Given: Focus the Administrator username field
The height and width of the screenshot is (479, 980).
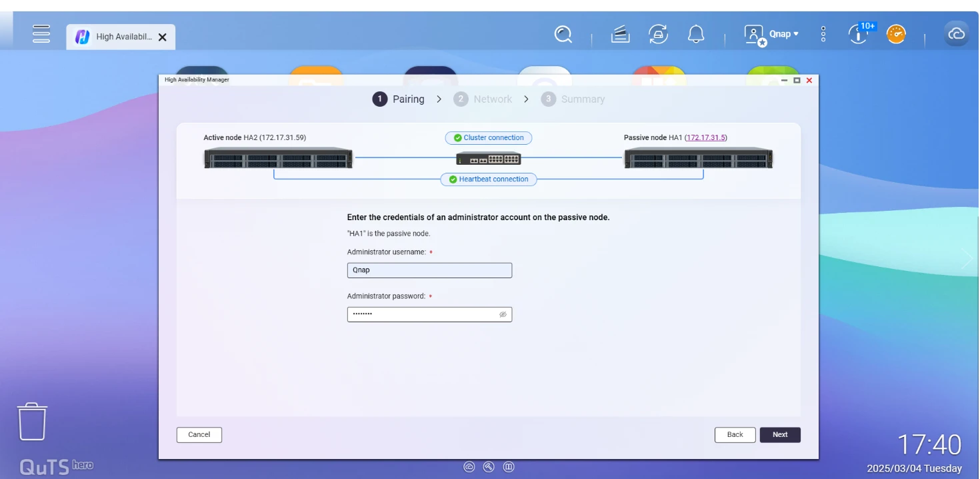Looking at the screenshot, I should pyautogui.click(x=429, y=270).
